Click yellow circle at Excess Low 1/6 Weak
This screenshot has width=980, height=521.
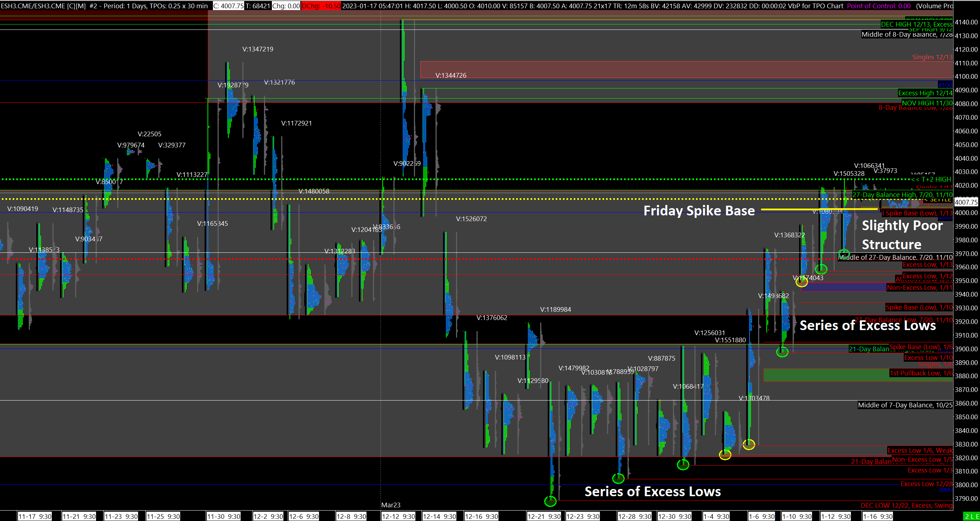(749, 444)
